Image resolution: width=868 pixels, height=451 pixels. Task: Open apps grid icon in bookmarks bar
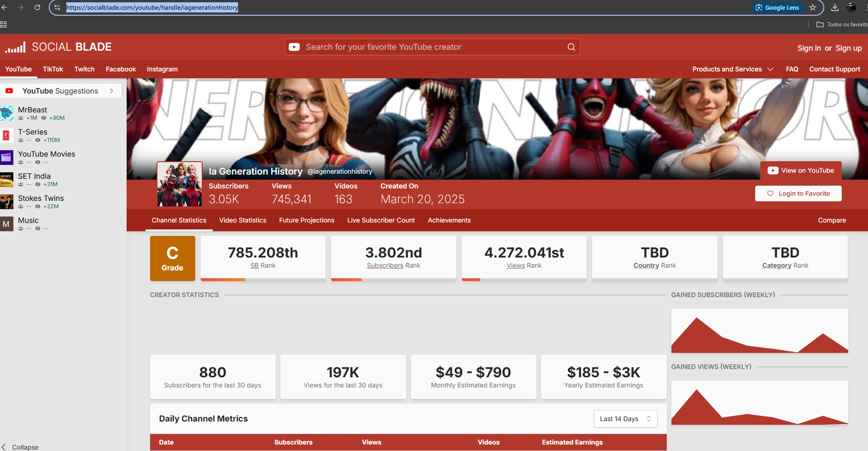point(3,24)
